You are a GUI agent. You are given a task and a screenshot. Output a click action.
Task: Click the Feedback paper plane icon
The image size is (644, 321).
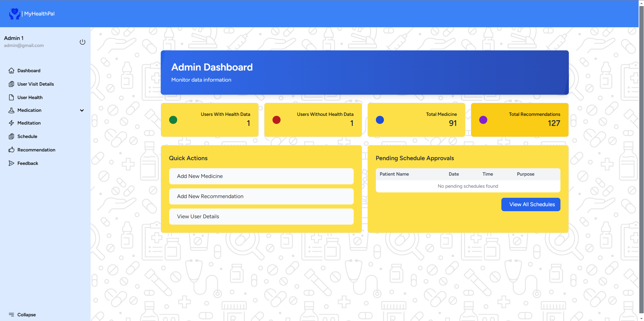[x=11, y=163]
